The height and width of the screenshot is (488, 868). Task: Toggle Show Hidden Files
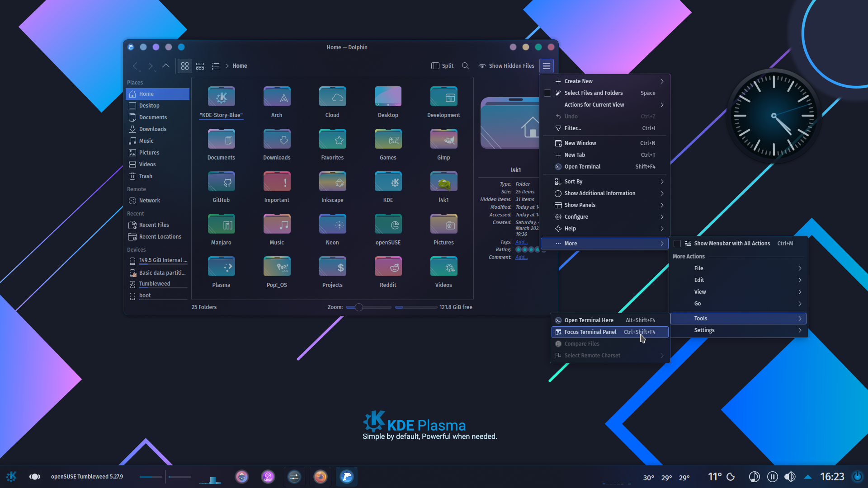coord(506,66)
